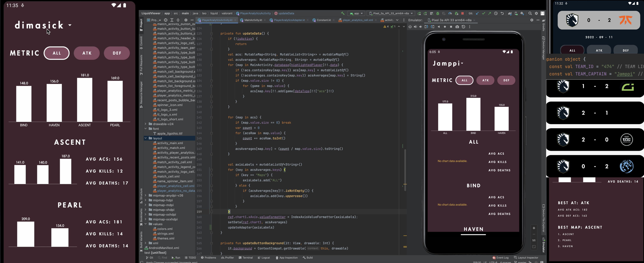The image size is (644, 263).
Task: Open the Terminal tool window
Action: pos(246,257)
